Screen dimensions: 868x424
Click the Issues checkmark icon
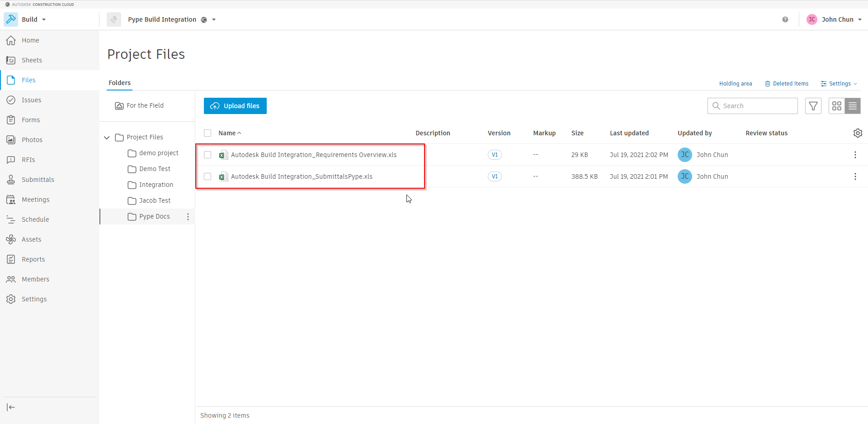(x=11, y=100)
